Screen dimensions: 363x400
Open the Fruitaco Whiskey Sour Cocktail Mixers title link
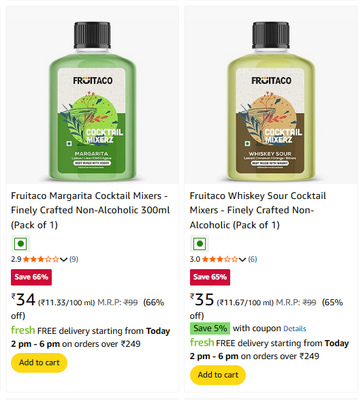258,210
